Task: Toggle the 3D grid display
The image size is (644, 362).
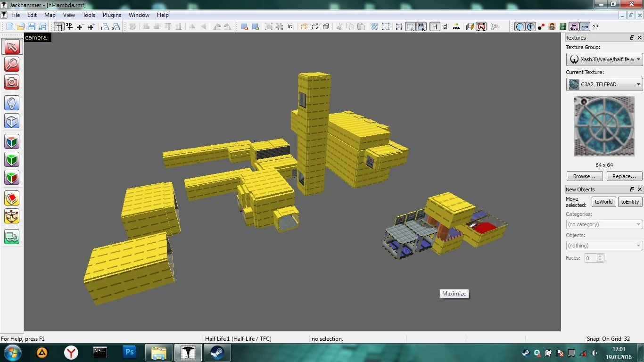Action: [69, 27]
